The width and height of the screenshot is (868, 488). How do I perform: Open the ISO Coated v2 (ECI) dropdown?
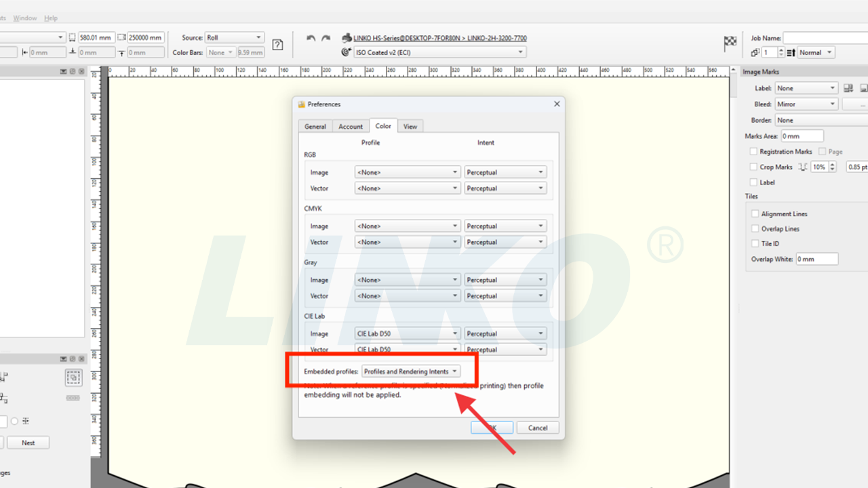[x=440, y=52]
